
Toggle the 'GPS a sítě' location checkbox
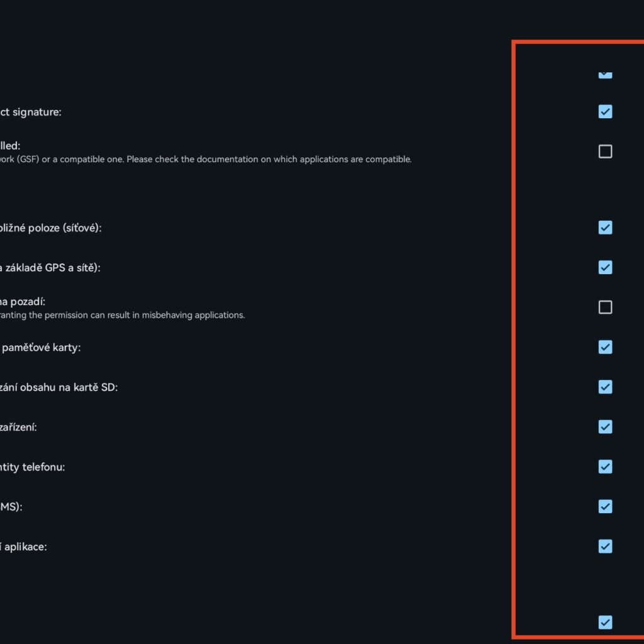(x=605, y=267)
